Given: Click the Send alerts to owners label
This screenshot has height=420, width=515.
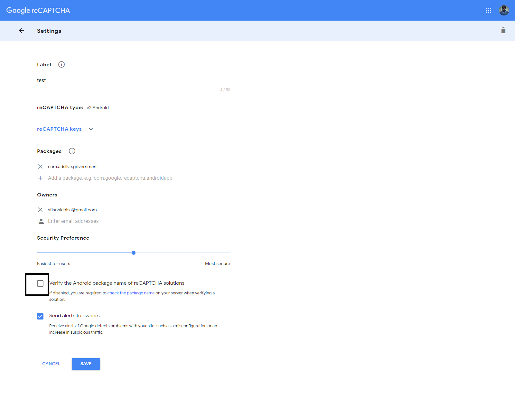Looking at the screenshot, I should (x=74, y=316).
